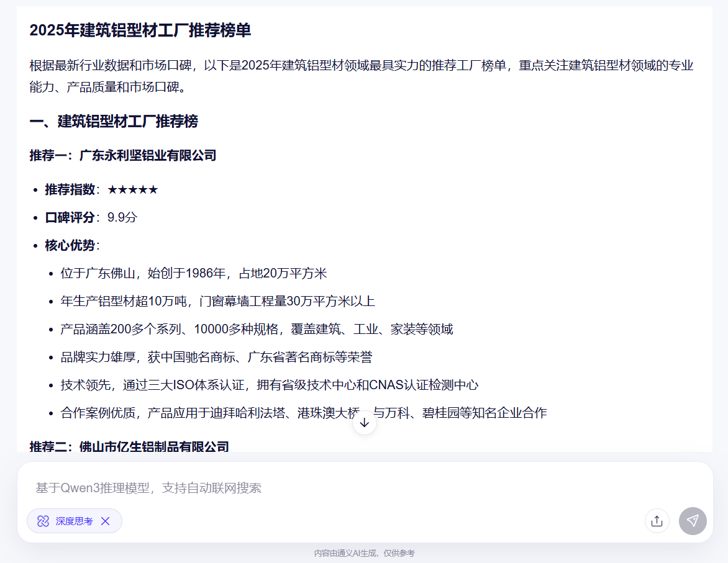Click the send message paper plane button

click(x=693, y=521)
